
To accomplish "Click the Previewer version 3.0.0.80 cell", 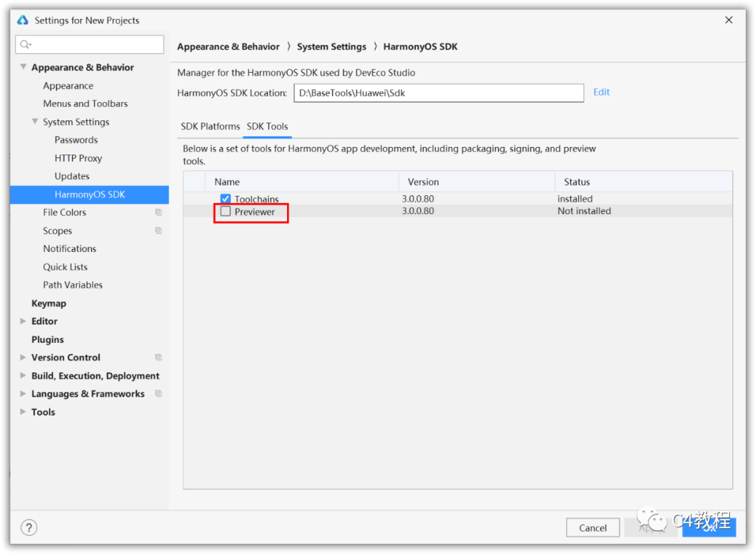I will (x=418, y=211).
